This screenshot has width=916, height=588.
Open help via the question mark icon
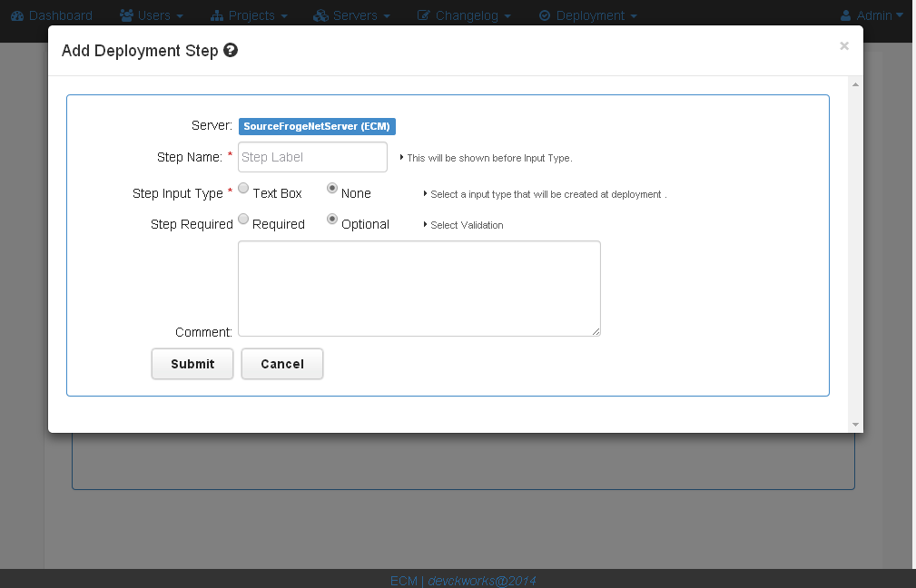coord(230,51)
